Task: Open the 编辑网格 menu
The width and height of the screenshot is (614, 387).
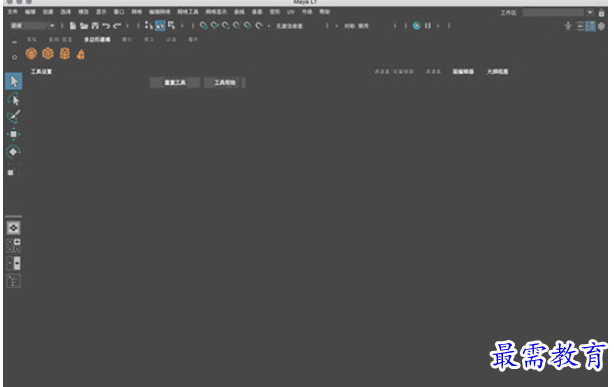Action: coord(159,12)
